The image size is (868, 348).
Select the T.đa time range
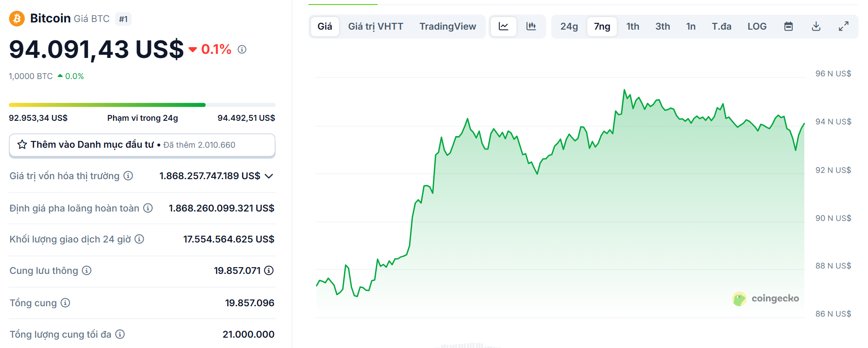(x=722, y=26)
